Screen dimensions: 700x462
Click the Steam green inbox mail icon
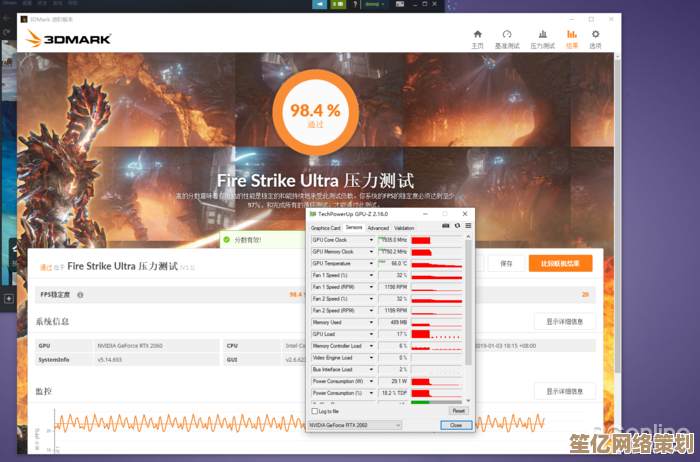pos(338,4)
